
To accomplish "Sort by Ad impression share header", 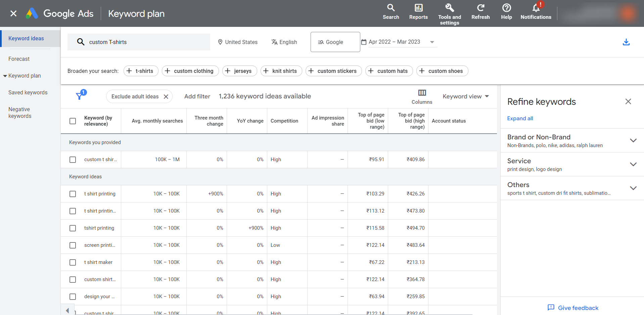I will (328, 121).
